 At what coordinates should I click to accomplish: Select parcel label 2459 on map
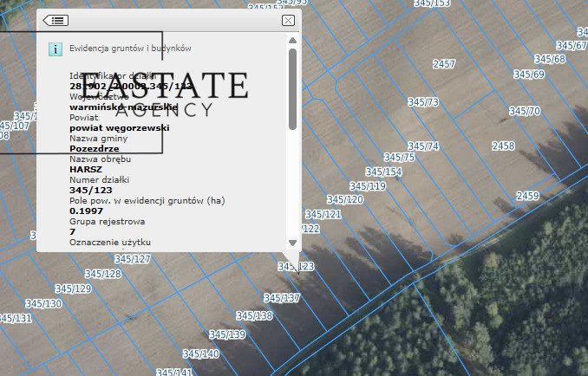click(527, 196)
